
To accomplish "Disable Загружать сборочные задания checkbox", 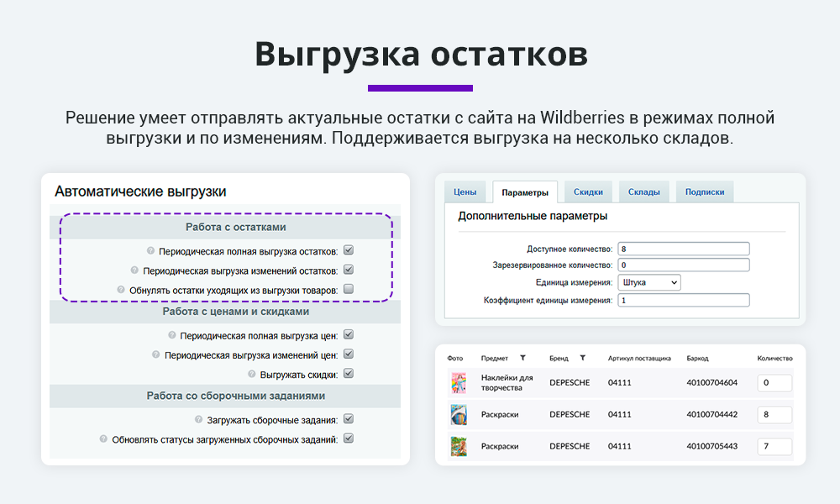I will coord(349,418).
